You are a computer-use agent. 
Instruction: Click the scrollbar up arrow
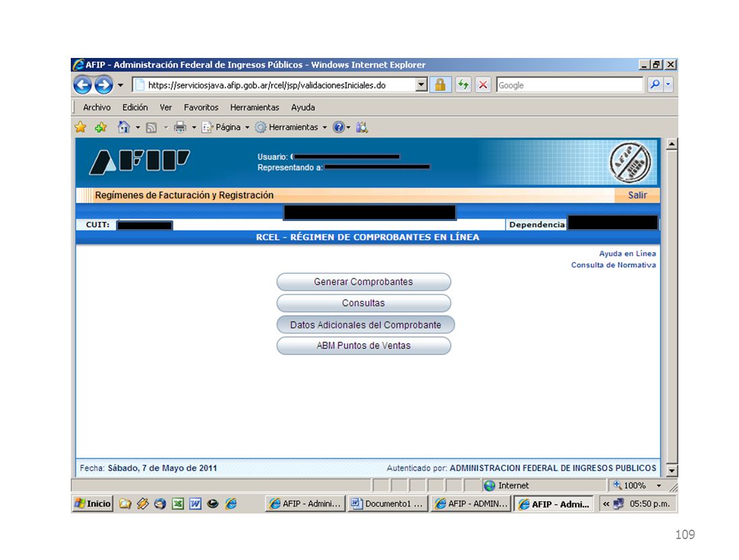click(x=672, y=144)
